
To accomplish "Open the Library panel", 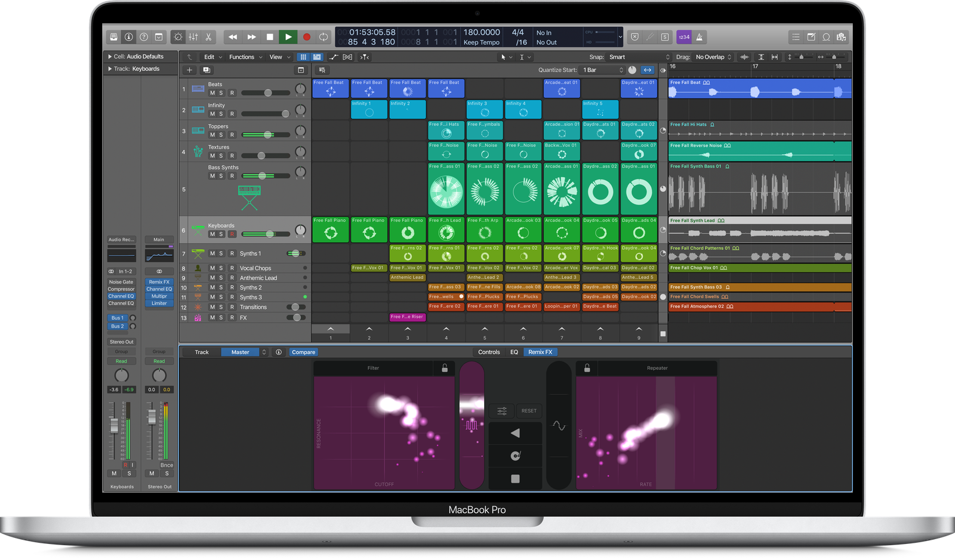I will [x=113, y=37].
